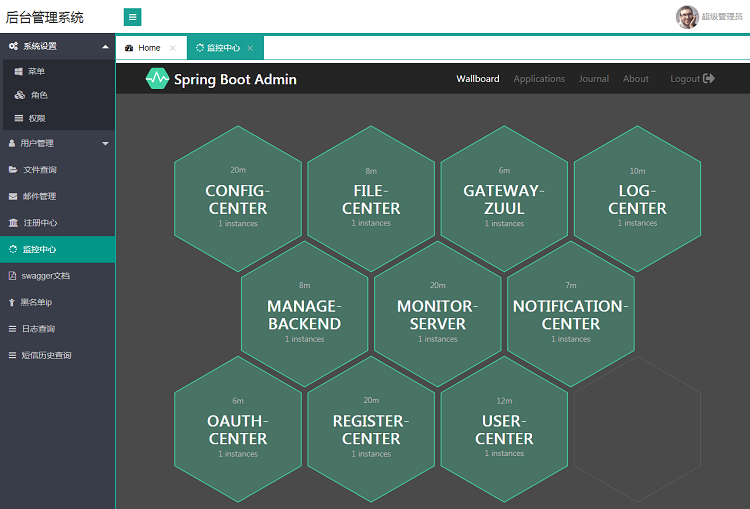Click the 权限 list icon
This screenshot has height=509, width=750.
coord(19,118)
